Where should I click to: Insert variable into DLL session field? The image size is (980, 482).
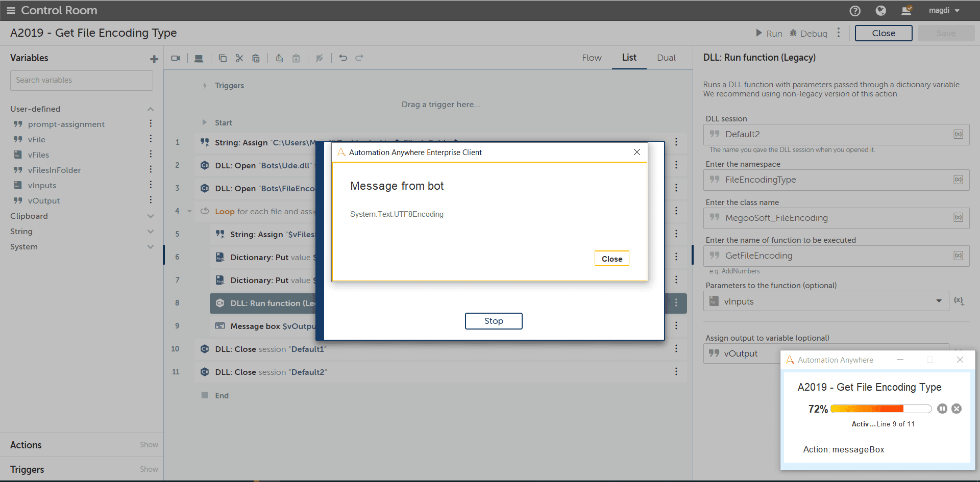coord(958,134)
